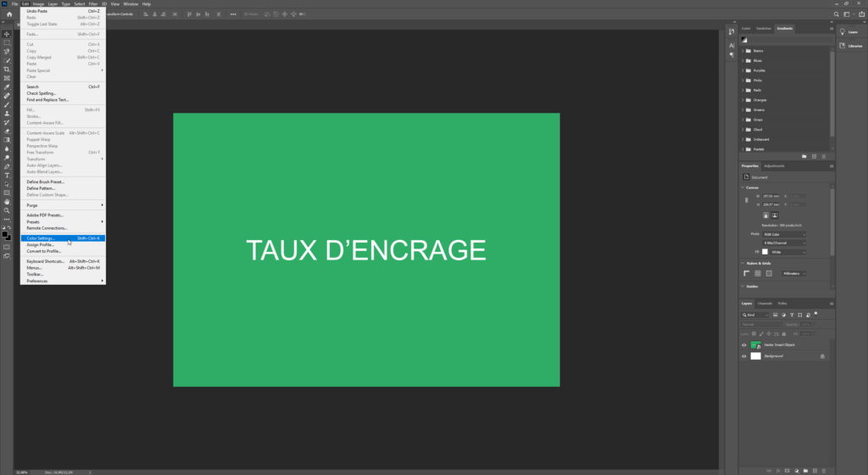Switch to the Adjustments tab
868x475 pixels.
(x=774, y=166)
